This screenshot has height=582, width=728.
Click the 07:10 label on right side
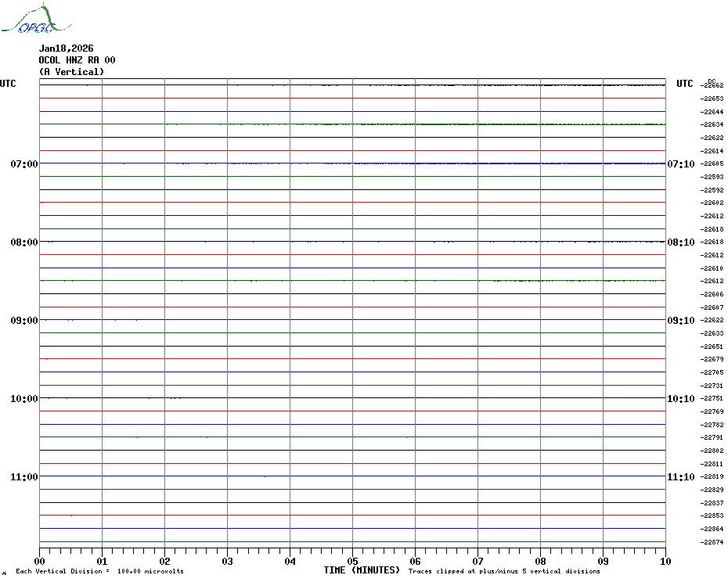pyautogui.click(x=680, y=164)
